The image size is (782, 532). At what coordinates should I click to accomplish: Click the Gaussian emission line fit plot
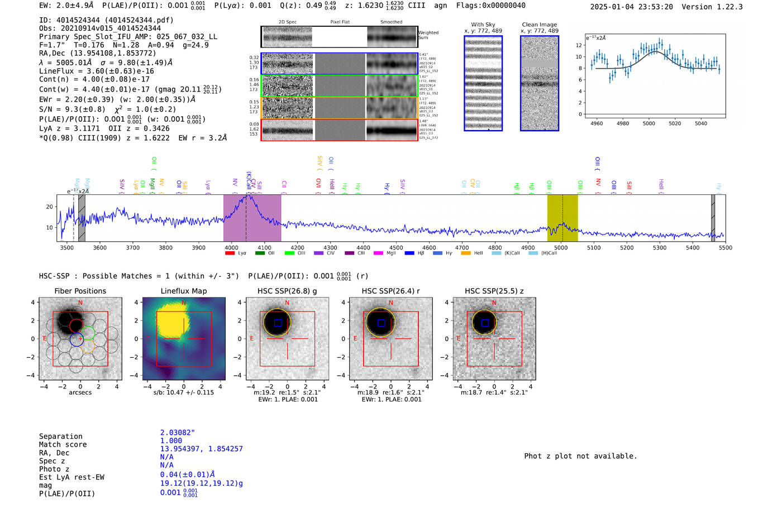point(655,76)
